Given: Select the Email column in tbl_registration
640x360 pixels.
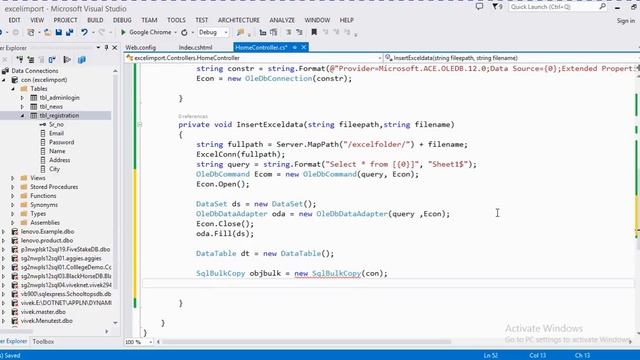Looking at the screenshot, I should coord(56,133).
